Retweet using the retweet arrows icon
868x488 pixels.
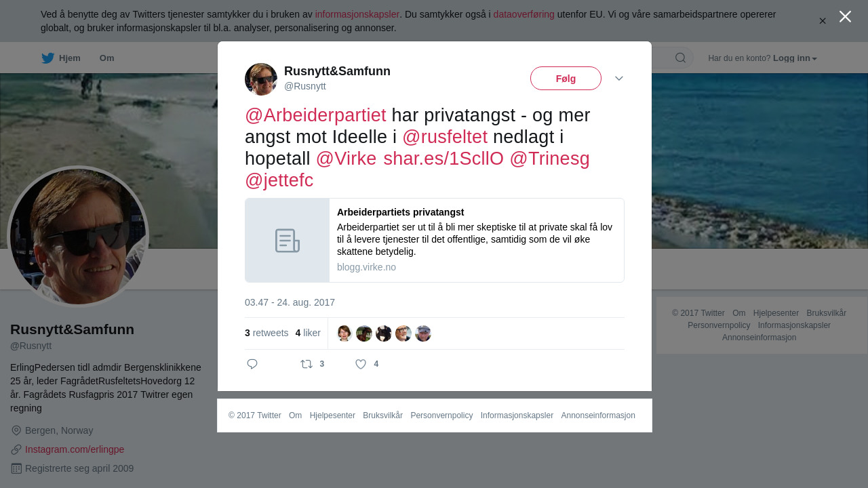pos(307,364)
